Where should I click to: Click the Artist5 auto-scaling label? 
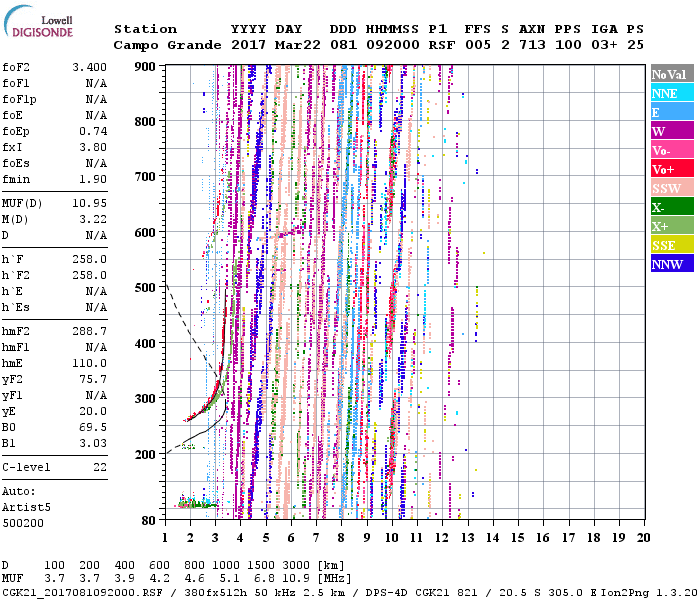click(x=24, y=508)
